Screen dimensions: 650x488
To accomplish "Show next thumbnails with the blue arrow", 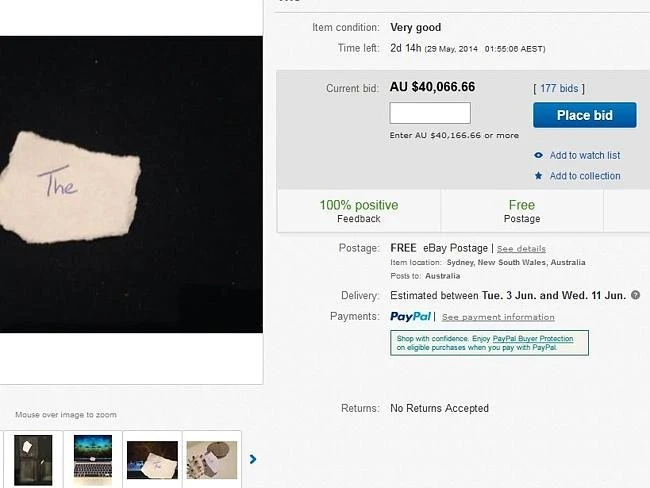I will 253,459.
